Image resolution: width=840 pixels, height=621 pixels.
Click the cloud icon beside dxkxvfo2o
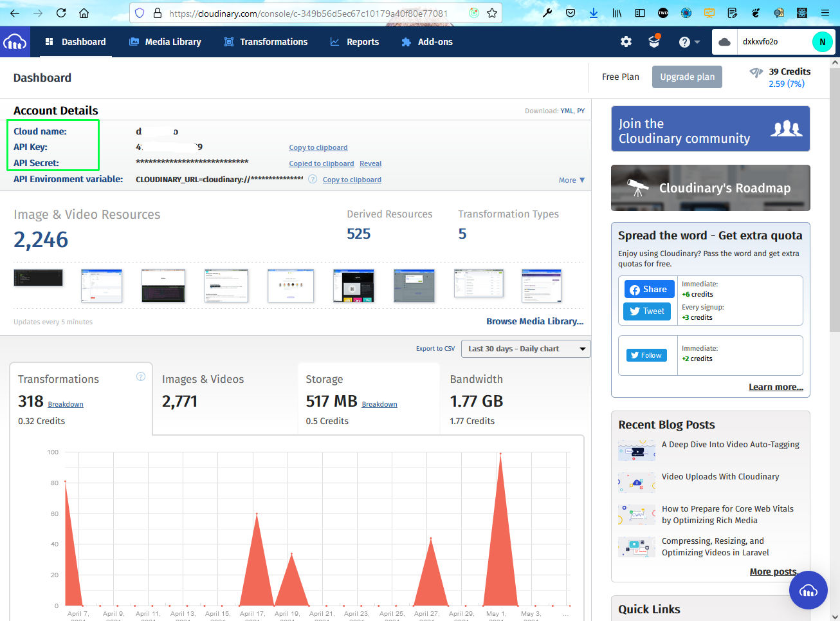(x=725, y=42)
